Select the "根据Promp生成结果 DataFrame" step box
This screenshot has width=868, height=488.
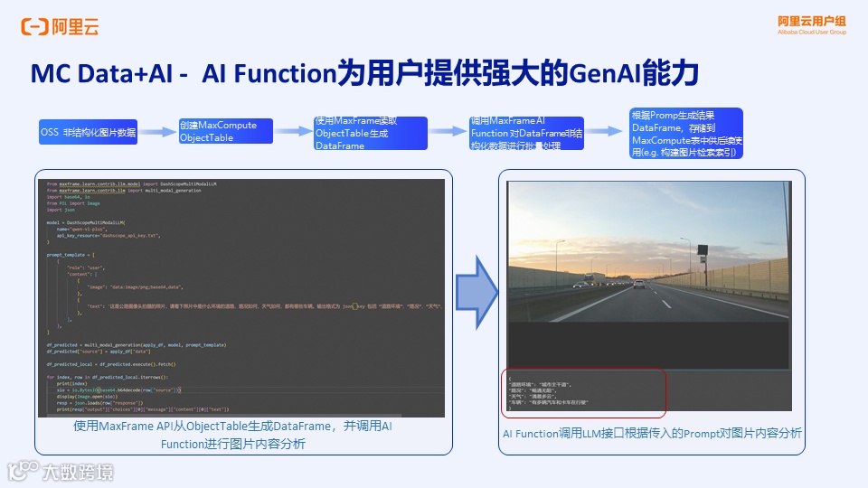686,134
